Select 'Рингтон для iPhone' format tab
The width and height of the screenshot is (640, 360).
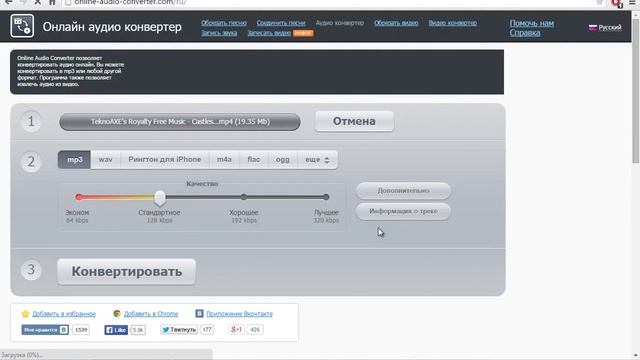(165, 160)
